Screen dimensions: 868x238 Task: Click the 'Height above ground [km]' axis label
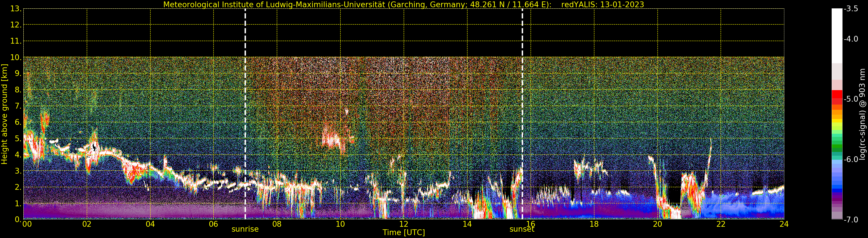point(4,114)
